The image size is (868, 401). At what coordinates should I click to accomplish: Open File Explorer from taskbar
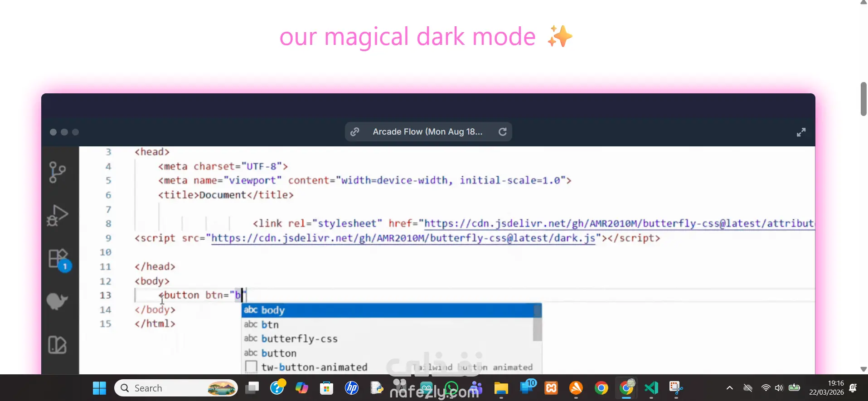501,388
